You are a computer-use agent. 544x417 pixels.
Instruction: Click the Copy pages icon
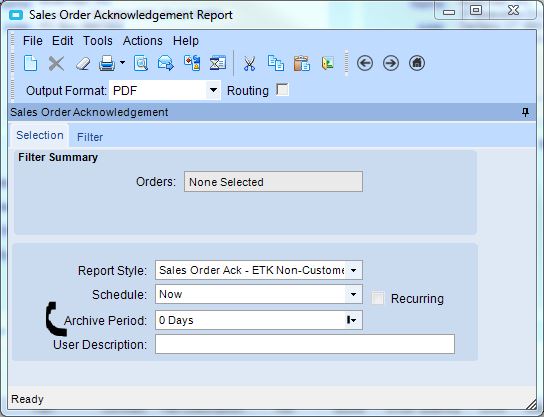[276, 63]
